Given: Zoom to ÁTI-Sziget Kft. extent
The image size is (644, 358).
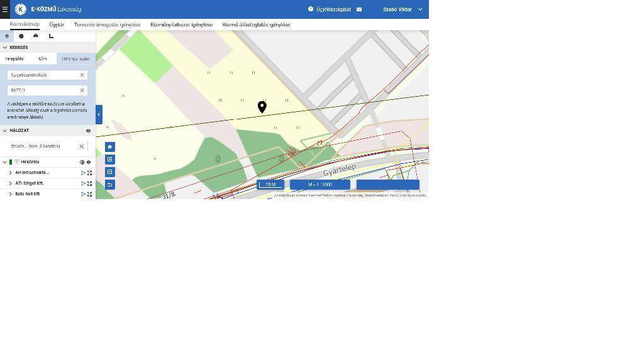Looking at the screenshot, I should click(89, 184).
